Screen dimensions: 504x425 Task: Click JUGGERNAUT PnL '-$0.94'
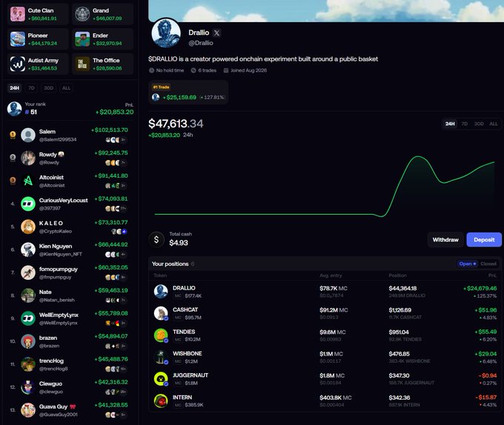pos(488,375)
